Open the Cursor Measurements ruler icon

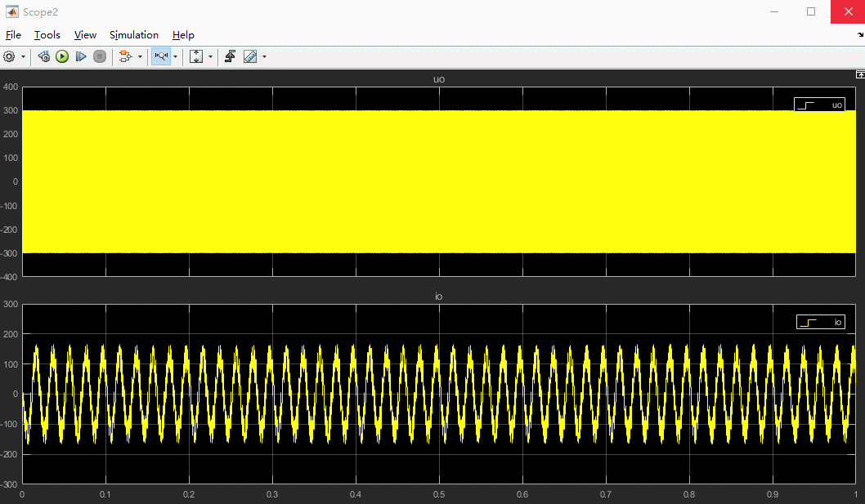pos(250,56)
